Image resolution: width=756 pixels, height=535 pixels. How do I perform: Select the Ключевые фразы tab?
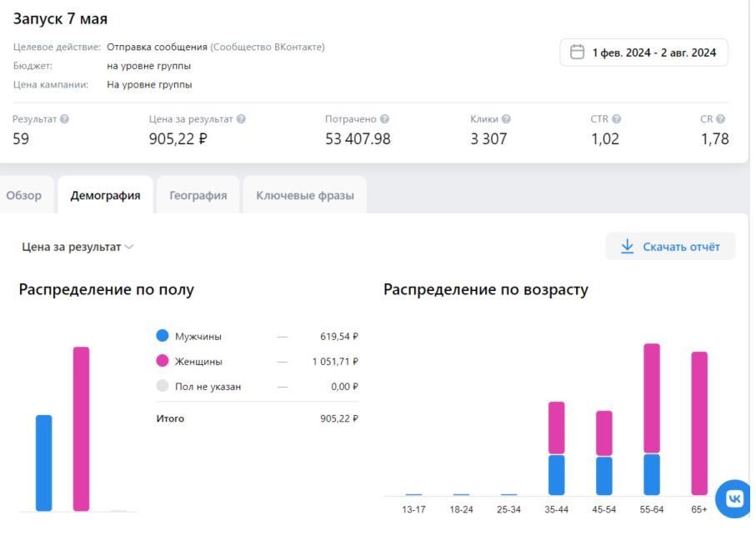tap(304, 195)
